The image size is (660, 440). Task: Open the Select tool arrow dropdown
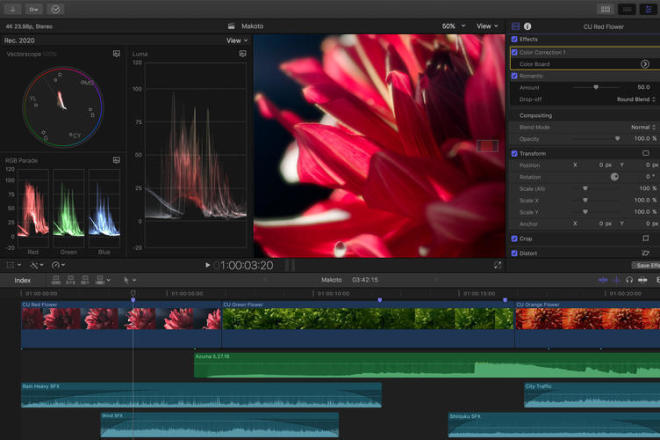point(129,280)
